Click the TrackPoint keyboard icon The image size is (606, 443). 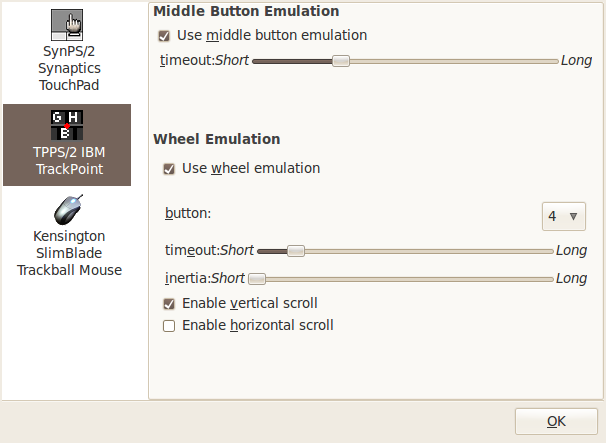pyautogui.click(x=67, y=125)
